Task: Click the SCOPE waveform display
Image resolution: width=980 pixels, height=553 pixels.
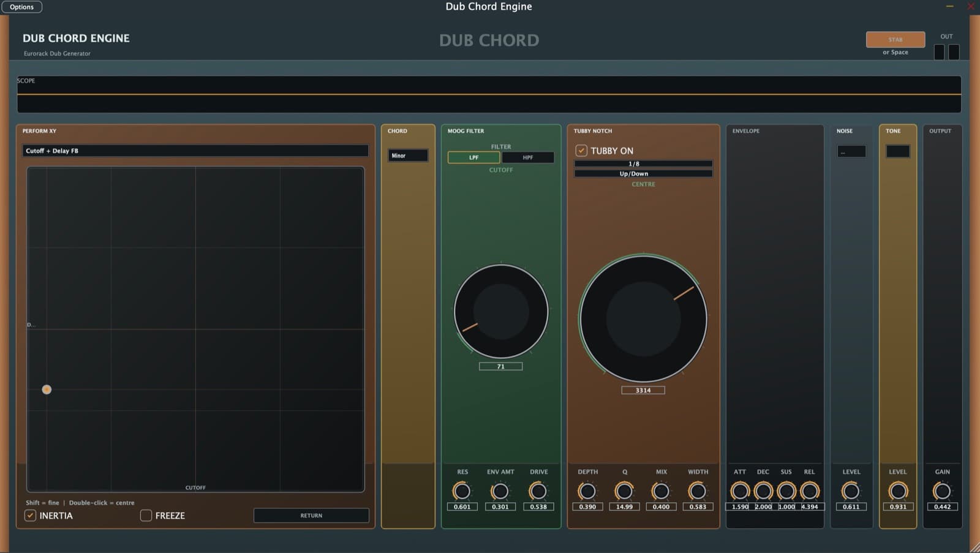Action: tap(489, 94)
